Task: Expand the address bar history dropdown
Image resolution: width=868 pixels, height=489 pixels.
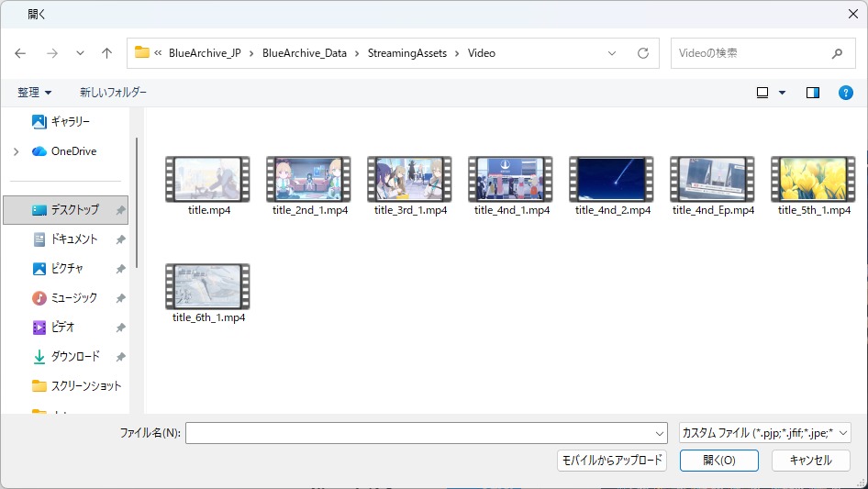Action: [612, 53]
